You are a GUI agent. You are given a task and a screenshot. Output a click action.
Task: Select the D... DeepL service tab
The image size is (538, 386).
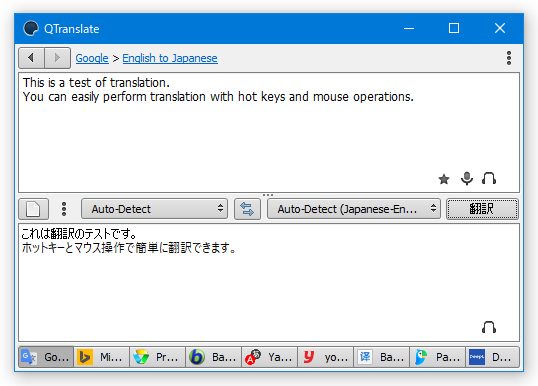pos(492,357)
